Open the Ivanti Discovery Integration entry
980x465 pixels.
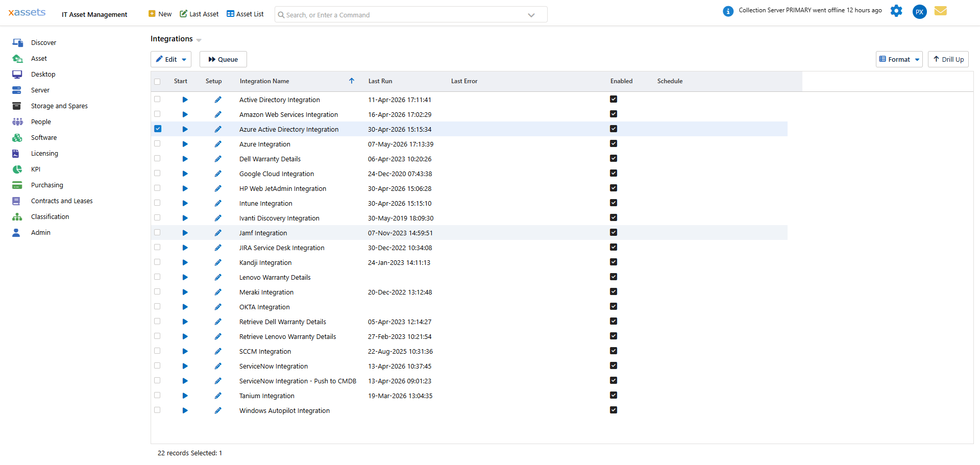[x=279, y=218]
